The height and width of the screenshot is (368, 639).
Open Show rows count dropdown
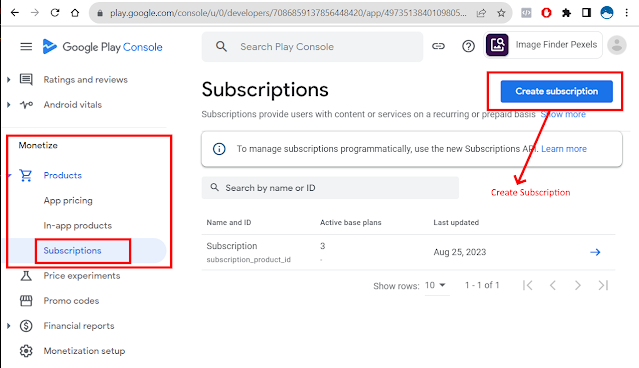(x=436, y=285)
